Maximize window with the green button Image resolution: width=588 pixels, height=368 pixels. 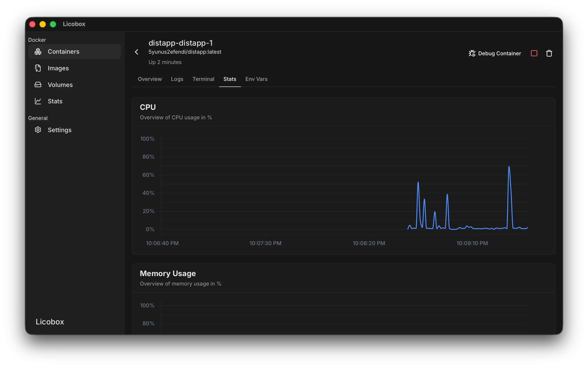pos(53,24)
